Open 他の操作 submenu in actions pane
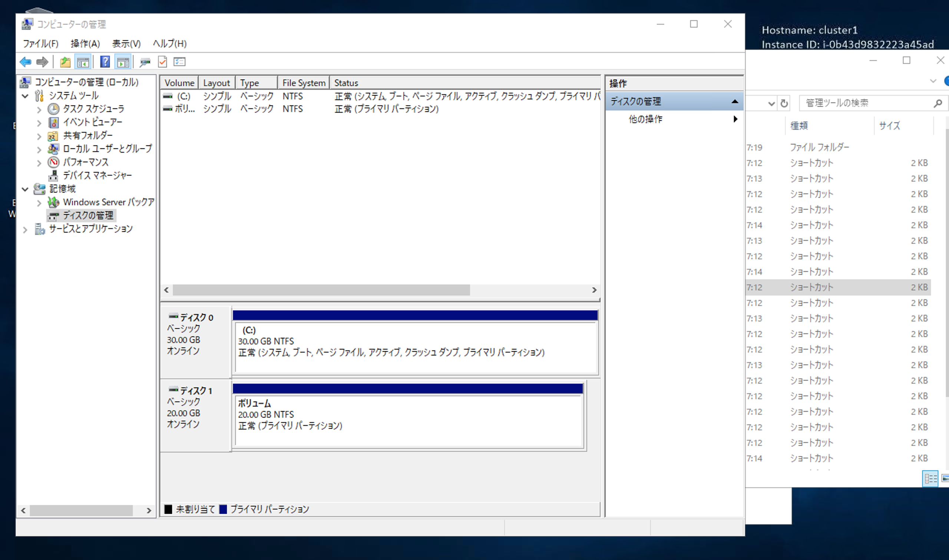This screenshot has height=560, width=949. pyautogui.click(x=645, y=119)
